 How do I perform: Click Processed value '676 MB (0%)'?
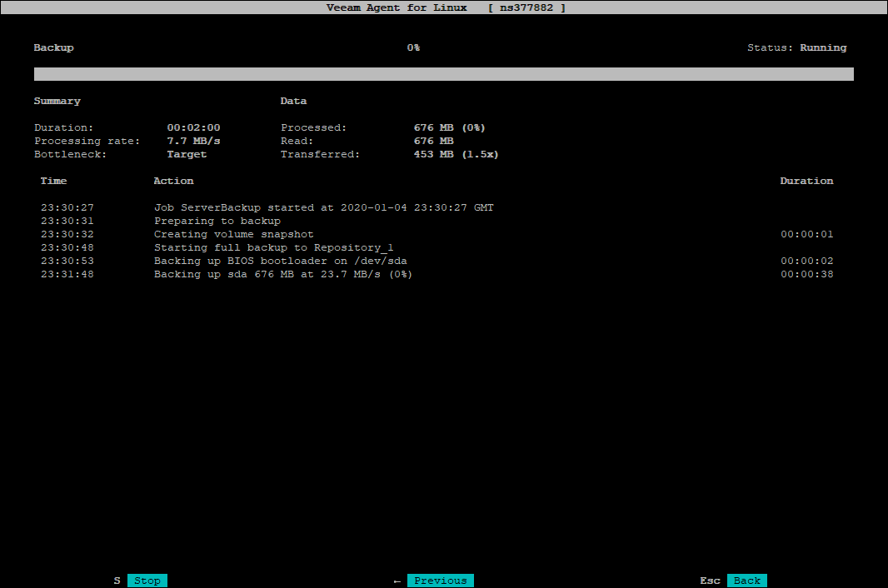450,128
